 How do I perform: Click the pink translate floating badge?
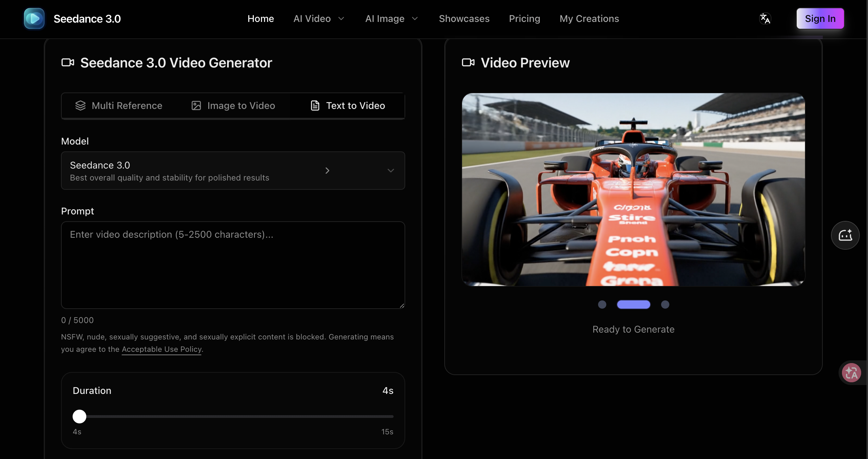click(x=852, y=373)
